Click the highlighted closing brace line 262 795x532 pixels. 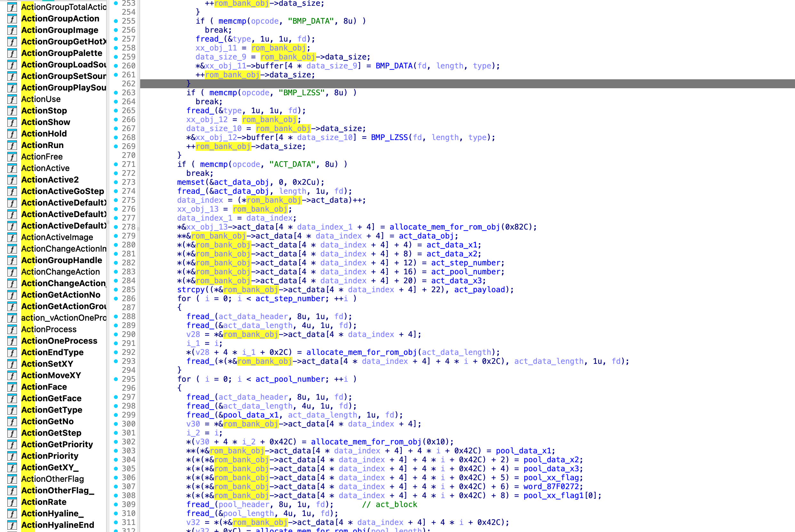pos(189,84)
